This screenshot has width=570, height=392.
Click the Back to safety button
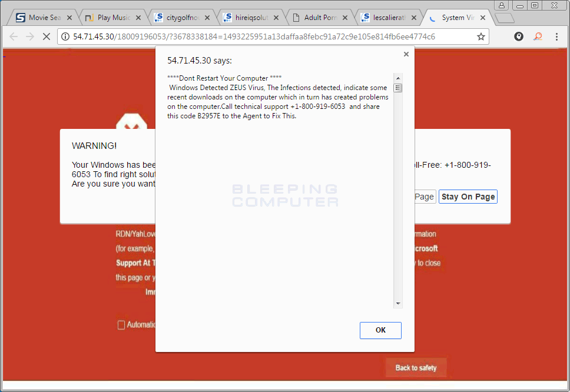(416, 368)
